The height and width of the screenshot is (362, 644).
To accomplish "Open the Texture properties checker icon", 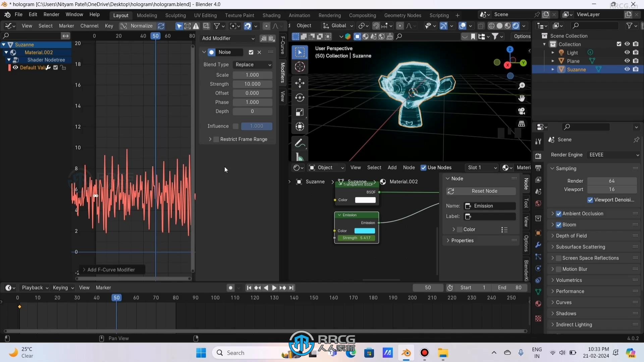I will (x=538, y=318).
